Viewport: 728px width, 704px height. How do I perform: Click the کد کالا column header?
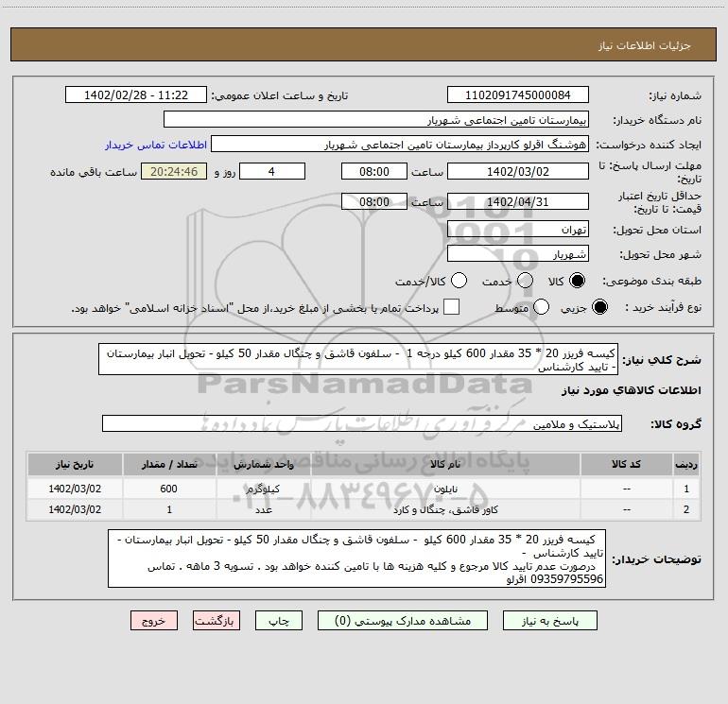pyautogui.click(x=626, y=464)
